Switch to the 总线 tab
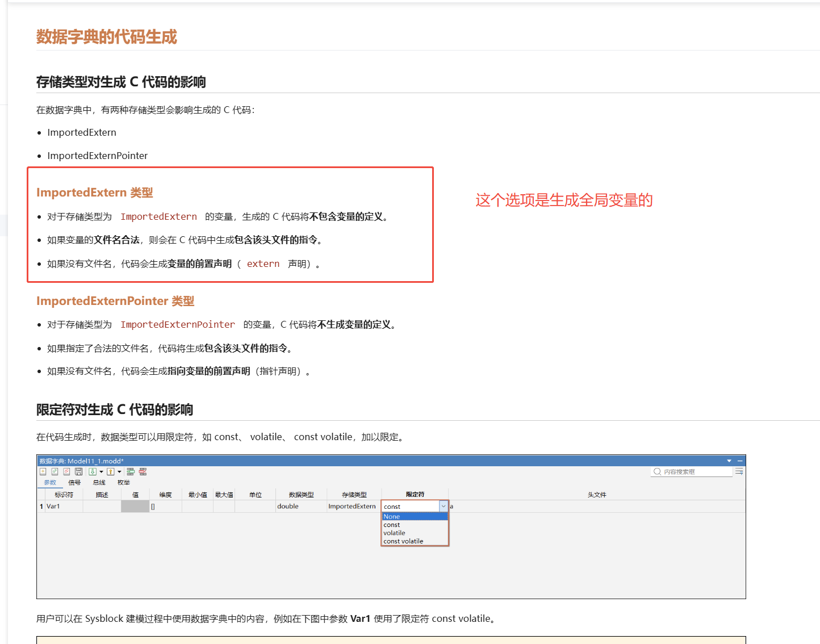The width and height of the screenshot is (820, 644). click(x=99, y=483)
